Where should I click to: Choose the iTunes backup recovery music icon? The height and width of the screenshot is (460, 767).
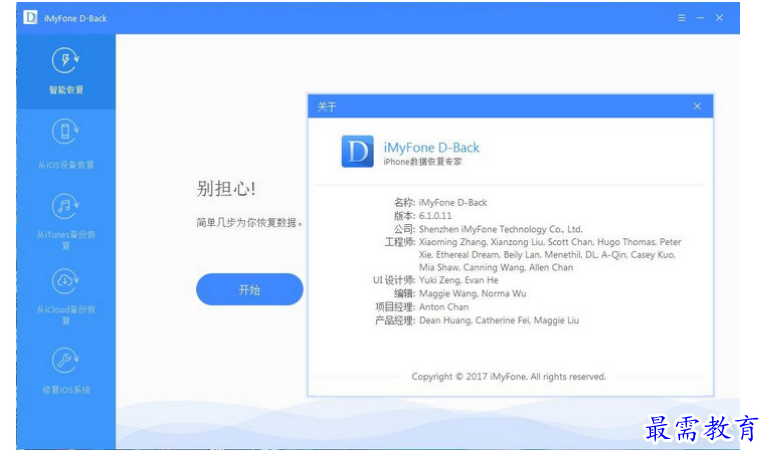pos(65,207)
